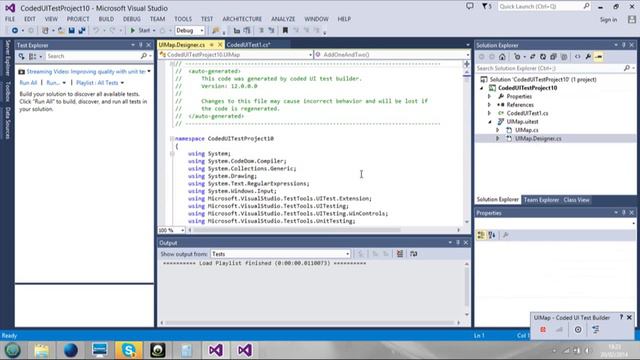Image resolution: width=640 pixels, height=360 pixels.
Task: Open the TEST menu
Action: pyautogui.click(x=207, y=19)
